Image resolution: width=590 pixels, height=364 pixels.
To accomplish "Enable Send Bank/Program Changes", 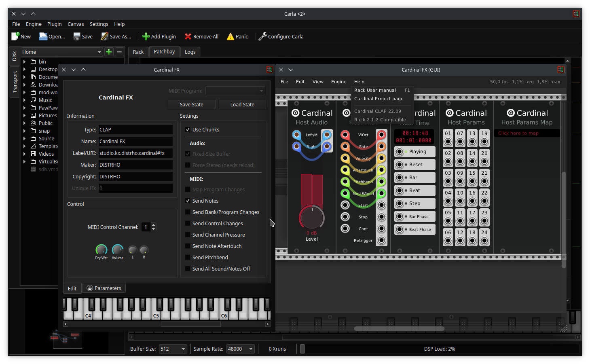I will [188, 212].
